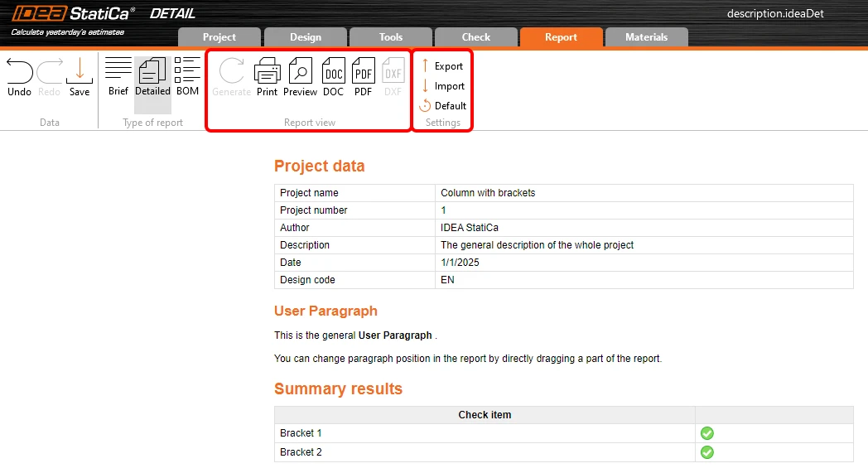Open the Tools tab
This screenshot has width=868, height=473.
(x=391, y=37)
